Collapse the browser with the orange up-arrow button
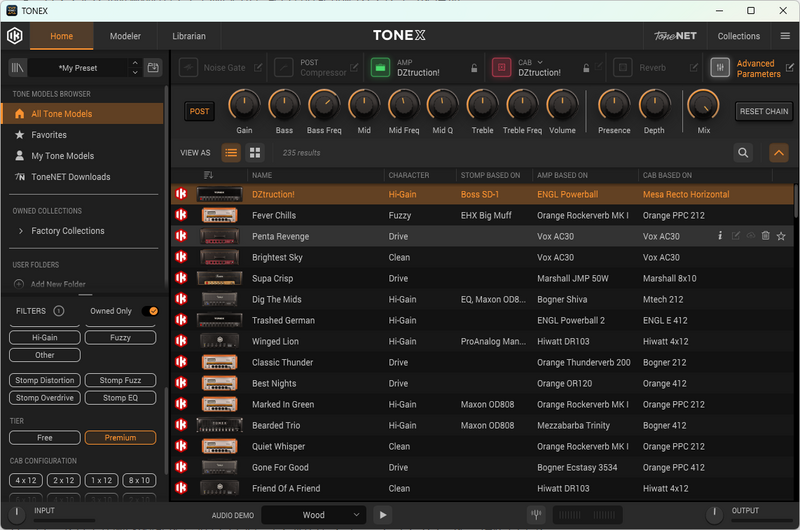The width and height of the screenshot is (800, 530). [779, 153]
